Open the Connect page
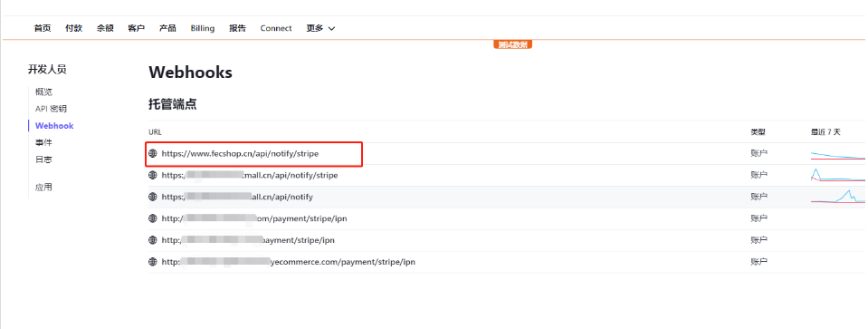Screen dimensions: 868x329 276,28
